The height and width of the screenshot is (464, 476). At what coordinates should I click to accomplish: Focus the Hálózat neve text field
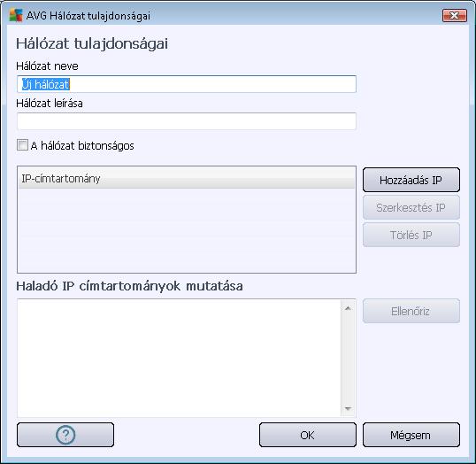187,84
